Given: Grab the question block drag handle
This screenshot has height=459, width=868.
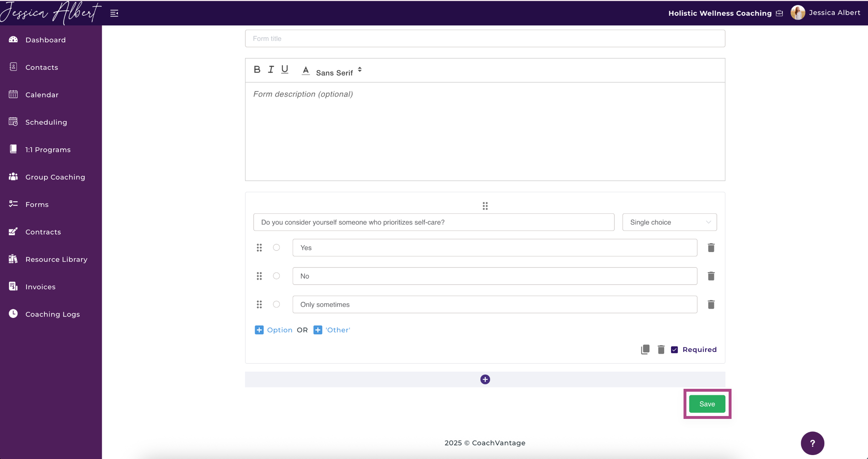Looking at the screenshot, I should [x=485, y=206].
